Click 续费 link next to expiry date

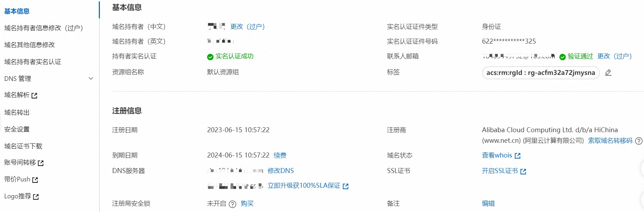pos(280,155)
